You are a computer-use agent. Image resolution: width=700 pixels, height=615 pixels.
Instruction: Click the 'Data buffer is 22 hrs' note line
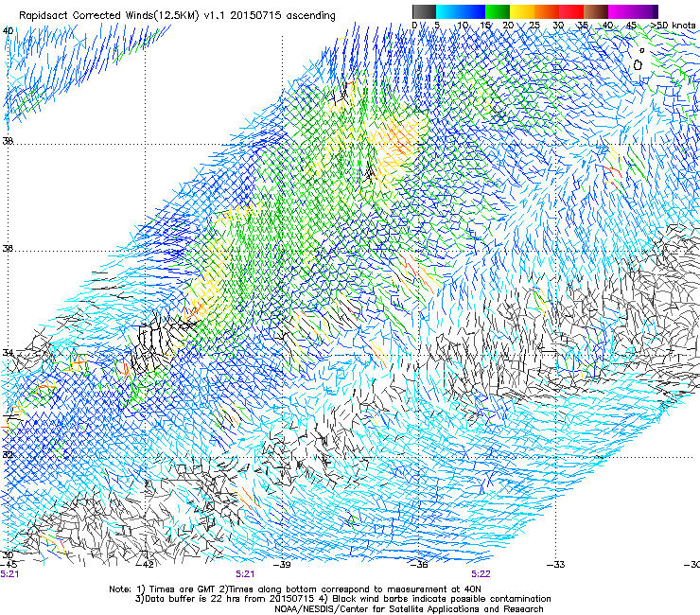[x=342, y=599]
